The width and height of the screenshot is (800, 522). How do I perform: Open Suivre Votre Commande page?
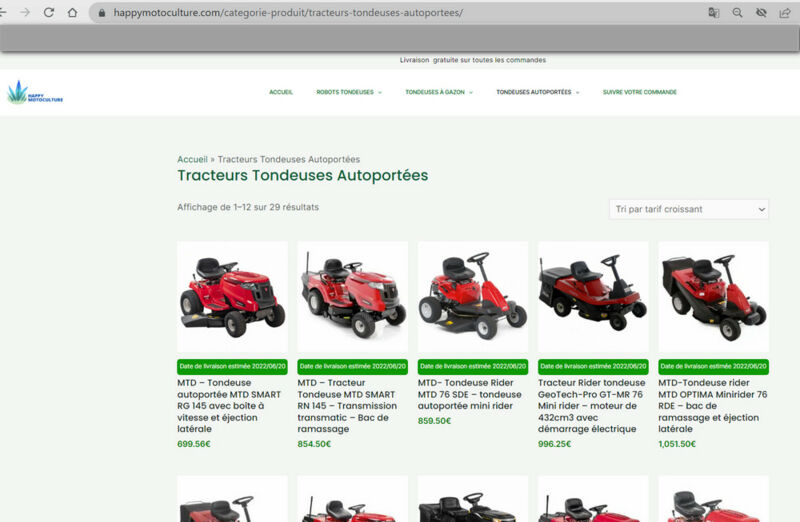click(640, 92)
